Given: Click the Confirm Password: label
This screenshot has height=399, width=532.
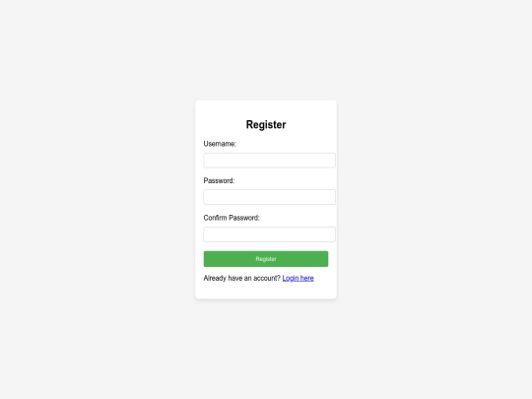Looking at the screenshot, I should tap(232, 218).
